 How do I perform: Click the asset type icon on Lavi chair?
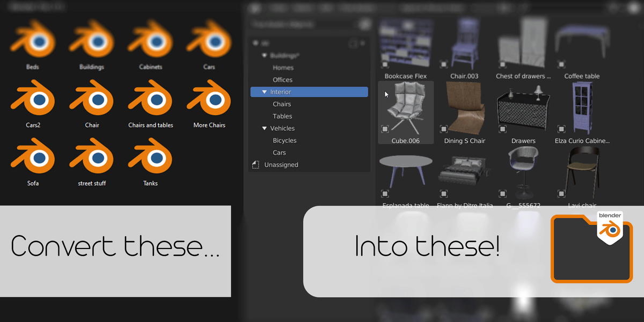[x=561, y=194]
